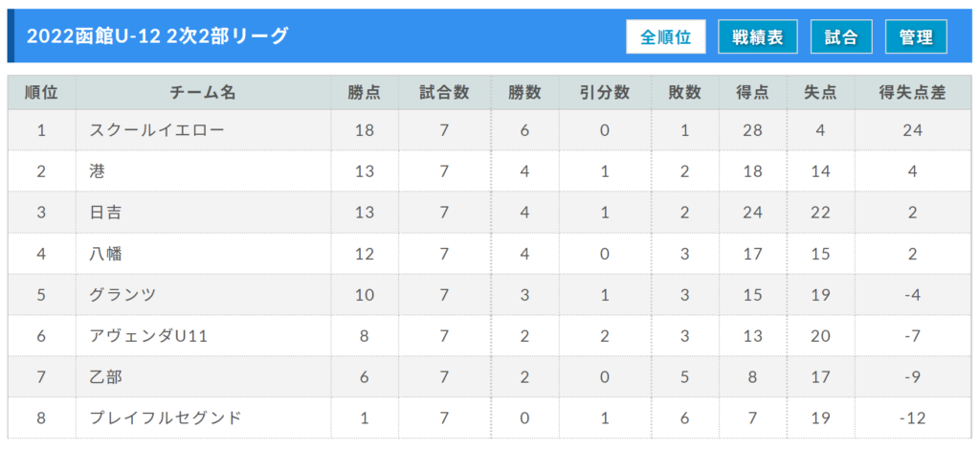Open the 試合 tab
Screen dimensions: 980x452
pos(841,37)
